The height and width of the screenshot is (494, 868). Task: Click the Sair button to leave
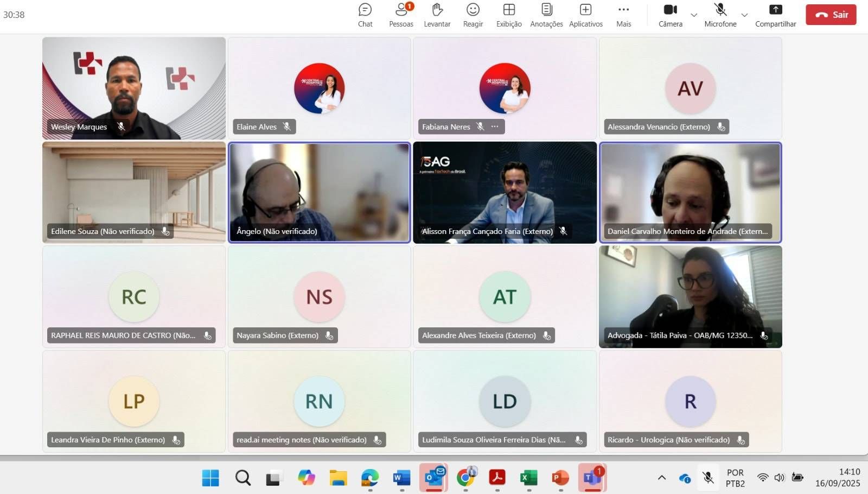click(831, 15)
